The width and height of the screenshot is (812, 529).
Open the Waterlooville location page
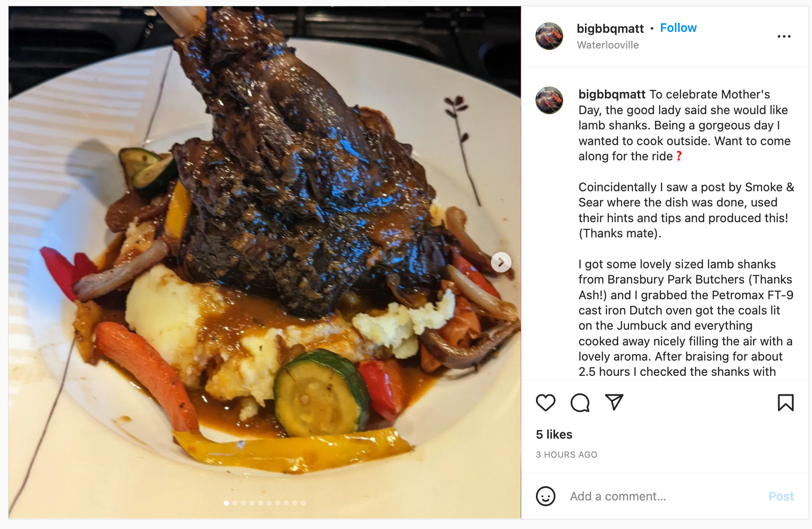608,45
